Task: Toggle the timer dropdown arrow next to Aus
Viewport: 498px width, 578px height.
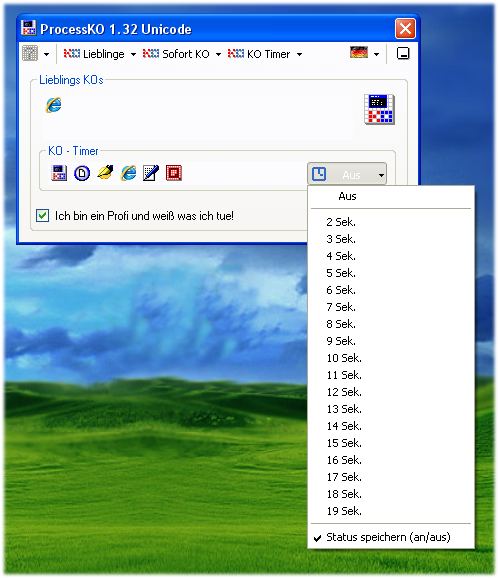Action: pyautogui.click(x=381, y=175)
